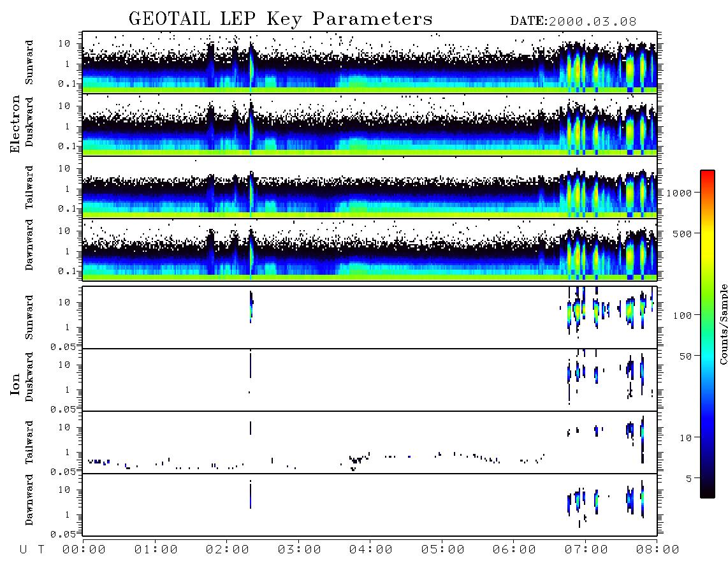Click the Ion Dawnward panel label
The width and height of the screenshot is (728, 561).
point(29,499)
